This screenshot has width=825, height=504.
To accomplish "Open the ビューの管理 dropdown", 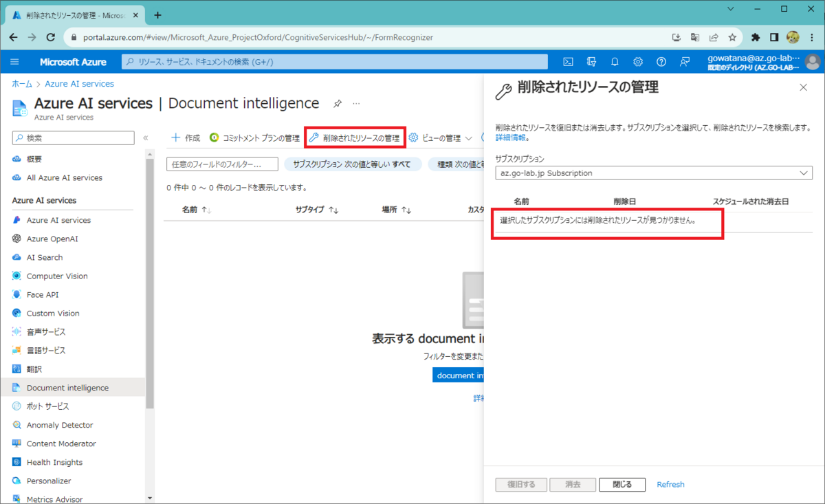I will [x=440, y=138].
